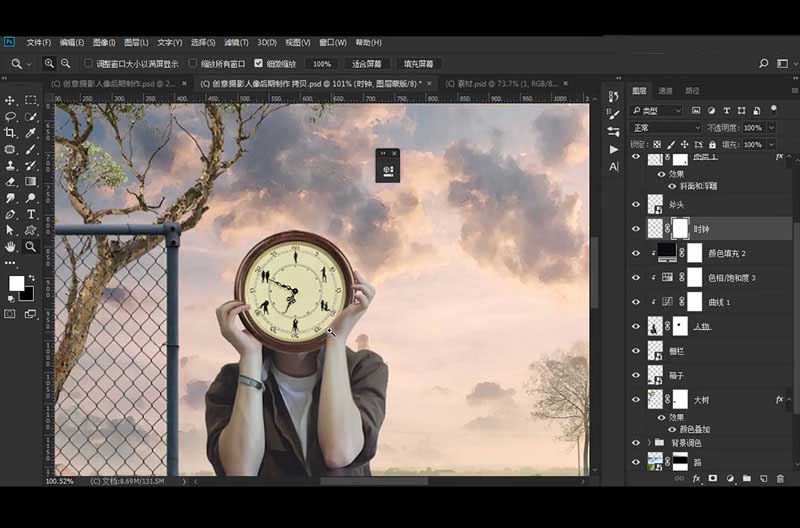The width and height of the screenshot is (800, 528).
Task: Select the Dodge tool
Action: click(x=31, y=198)
